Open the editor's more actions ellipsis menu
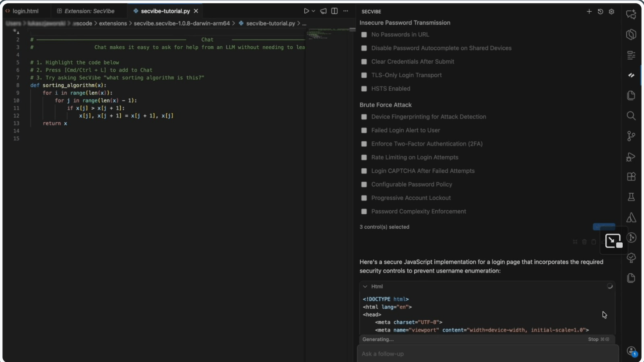The image size is (644, 362). (x=346, y=11)
